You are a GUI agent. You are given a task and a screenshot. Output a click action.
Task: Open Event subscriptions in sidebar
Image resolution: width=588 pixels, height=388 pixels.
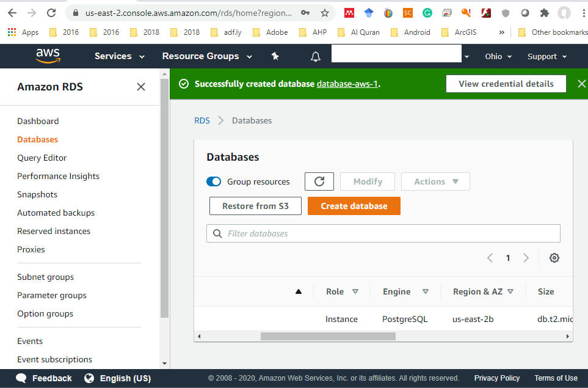point(54,359)
